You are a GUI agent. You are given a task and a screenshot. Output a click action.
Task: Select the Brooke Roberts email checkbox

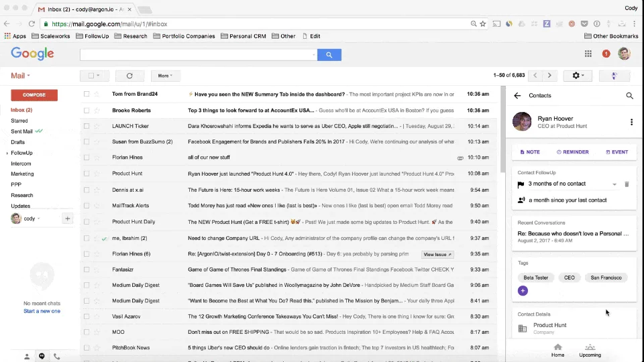click(x=87, y=111)
